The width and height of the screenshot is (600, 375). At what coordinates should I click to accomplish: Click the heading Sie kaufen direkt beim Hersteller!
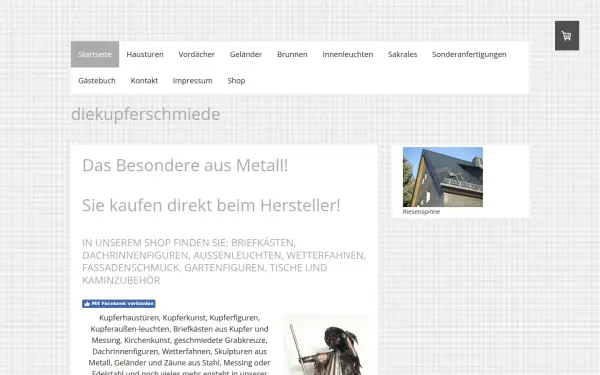pyautogui.click(x=211, y=205)
